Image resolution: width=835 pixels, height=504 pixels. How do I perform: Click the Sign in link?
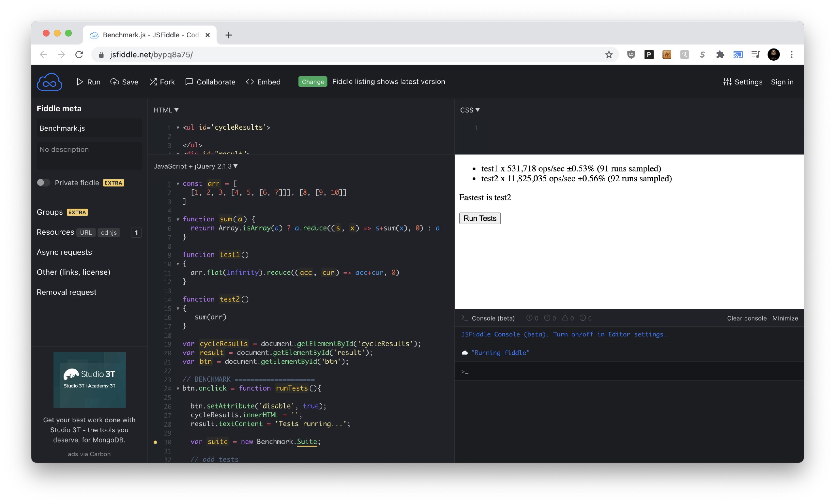tap(782, 82)
